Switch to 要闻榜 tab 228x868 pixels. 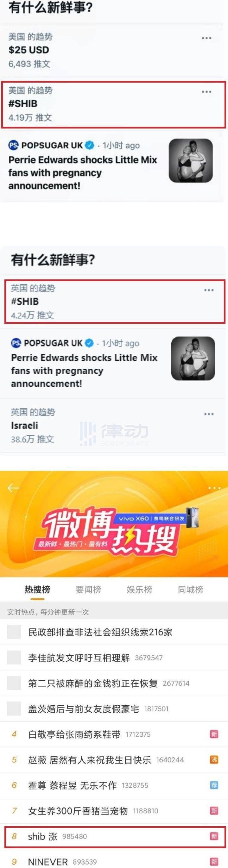[88, 589]
